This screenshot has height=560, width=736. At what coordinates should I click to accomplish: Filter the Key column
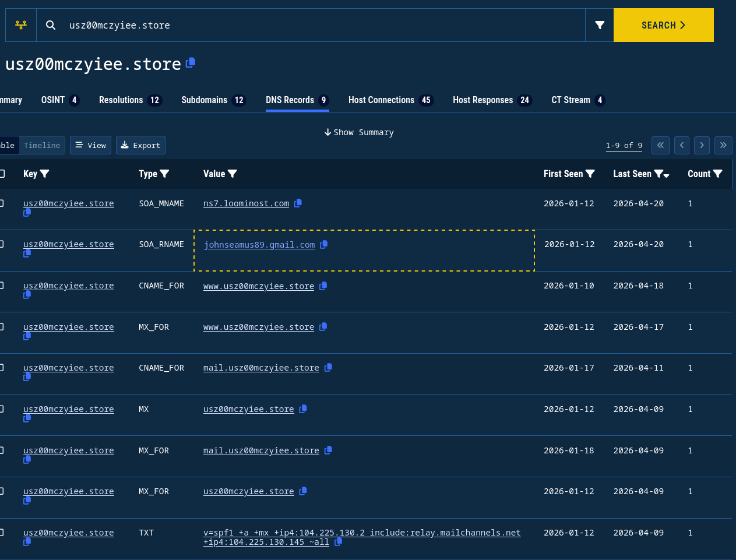click(x=45, y=174)
